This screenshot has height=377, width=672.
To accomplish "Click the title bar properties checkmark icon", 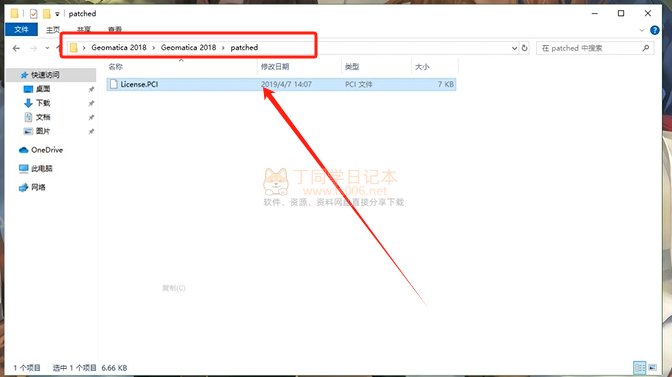I will [x=33, y=14].
